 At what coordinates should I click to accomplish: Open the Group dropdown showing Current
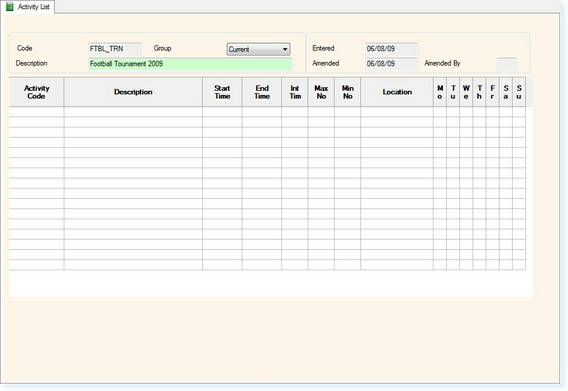(x=258, y=49)
